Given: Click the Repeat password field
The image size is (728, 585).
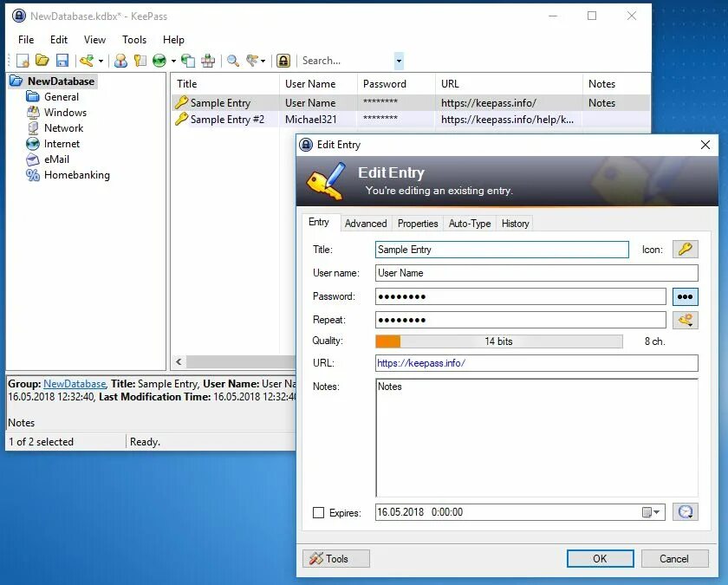Looking at the screenshot, I should (x=521, y=320).
